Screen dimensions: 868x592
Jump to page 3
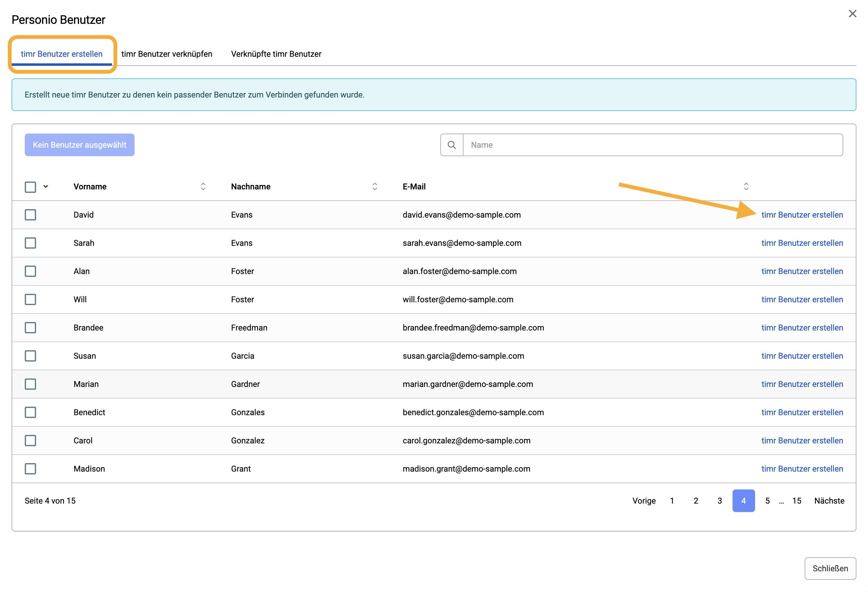point(720,501)
